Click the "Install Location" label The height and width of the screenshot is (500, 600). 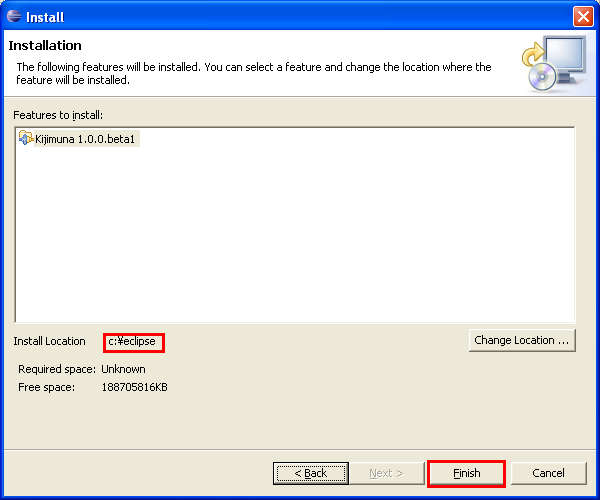[x=50, y=342]
